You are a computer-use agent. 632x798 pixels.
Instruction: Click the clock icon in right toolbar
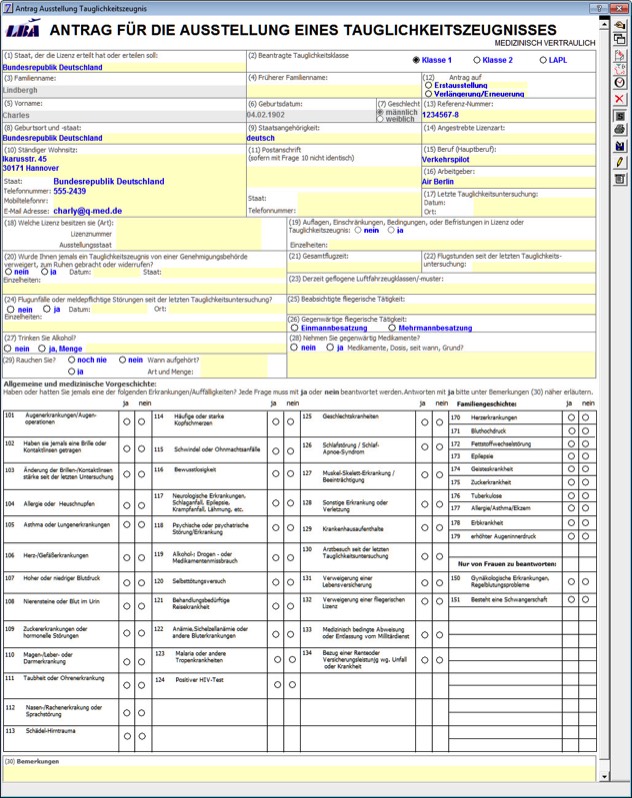click(x=620, y=82)
